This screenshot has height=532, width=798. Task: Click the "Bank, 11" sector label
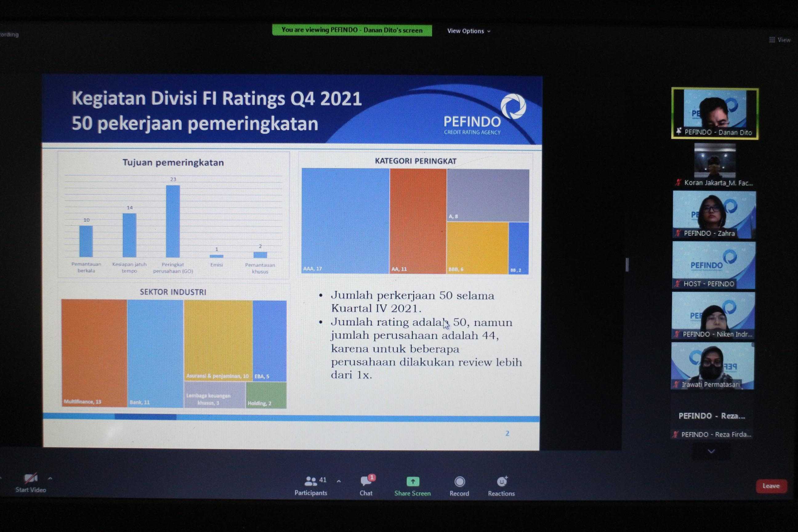(x=139, y=402)
